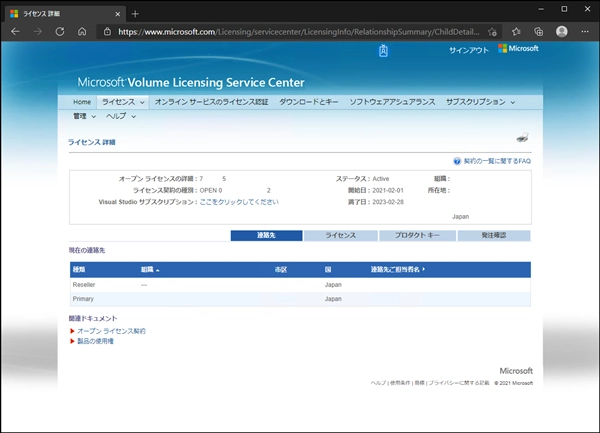This screenshot has width=600, height=433.
Task: Open the footer 使用条件 link
Action: tap(400, 383)
